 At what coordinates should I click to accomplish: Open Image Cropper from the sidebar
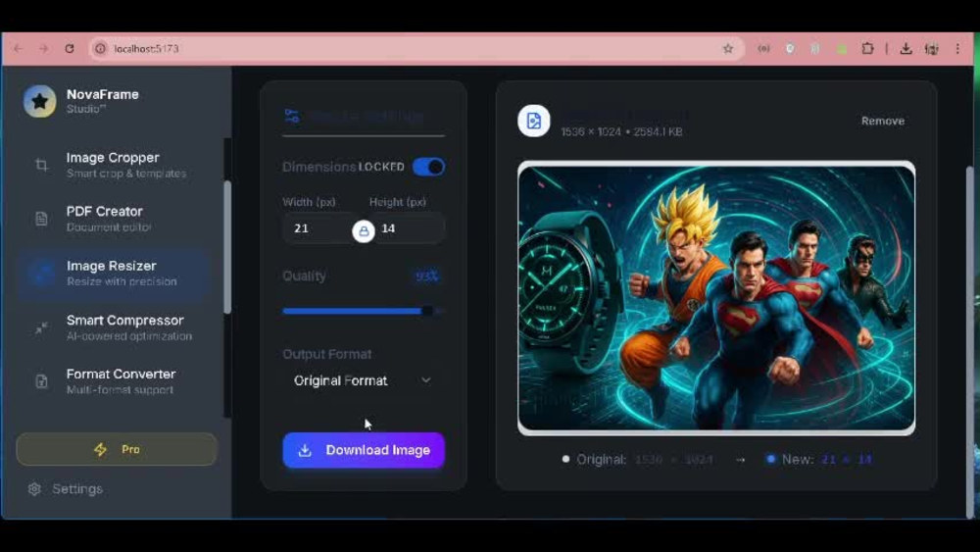tap(115, 165)
